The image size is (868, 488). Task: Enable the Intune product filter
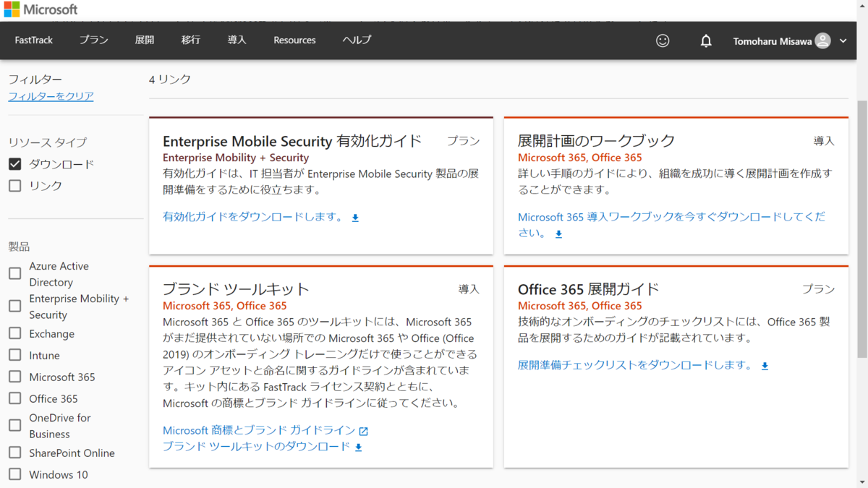click(x=14, y=355)
